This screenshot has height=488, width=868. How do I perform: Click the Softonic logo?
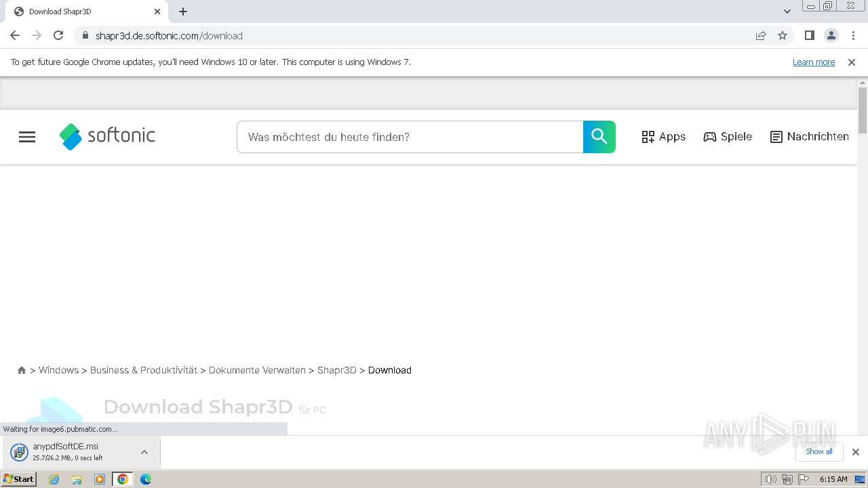[x=107, y=136]
